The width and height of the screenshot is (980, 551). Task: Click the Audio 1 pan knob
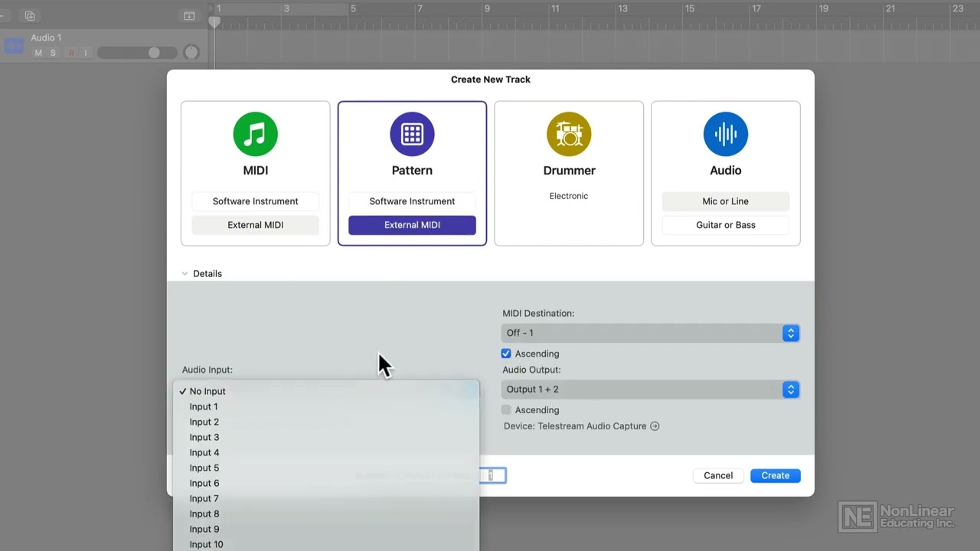tap(191, 53)
